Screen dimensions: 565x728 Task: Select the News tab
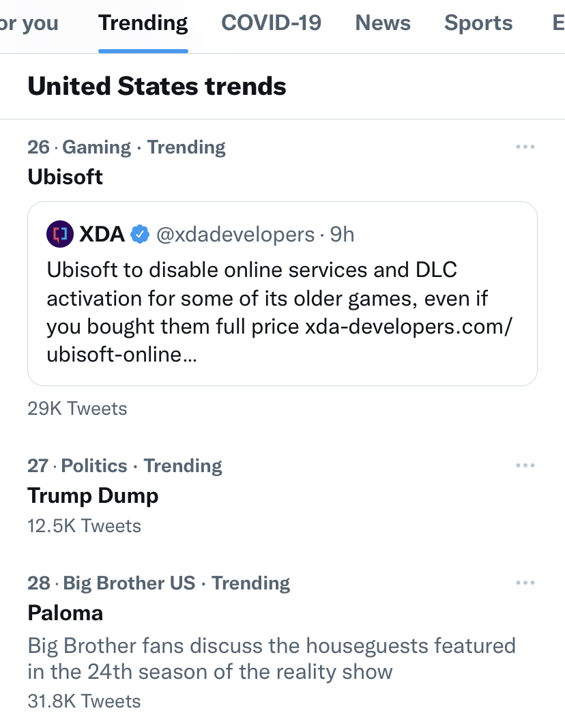(x=383, y=23)
